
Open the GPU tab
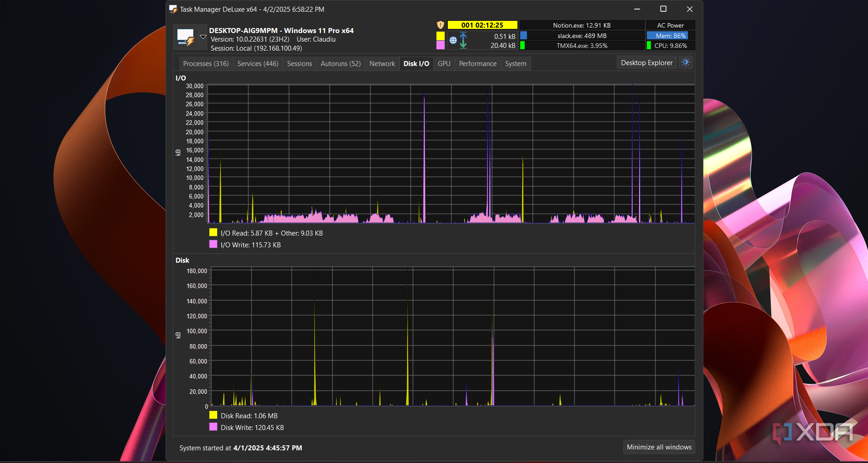coord(444,64)
